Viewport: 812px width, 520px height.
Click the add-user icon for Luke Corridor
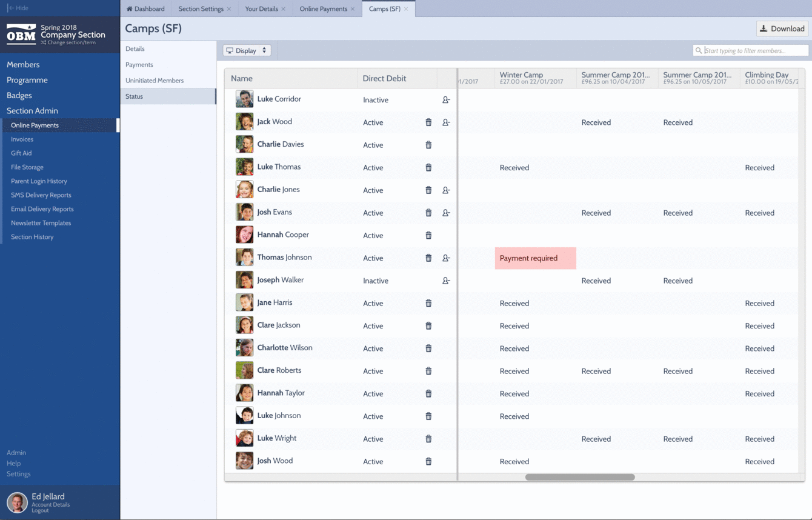(x=446, y=100)
